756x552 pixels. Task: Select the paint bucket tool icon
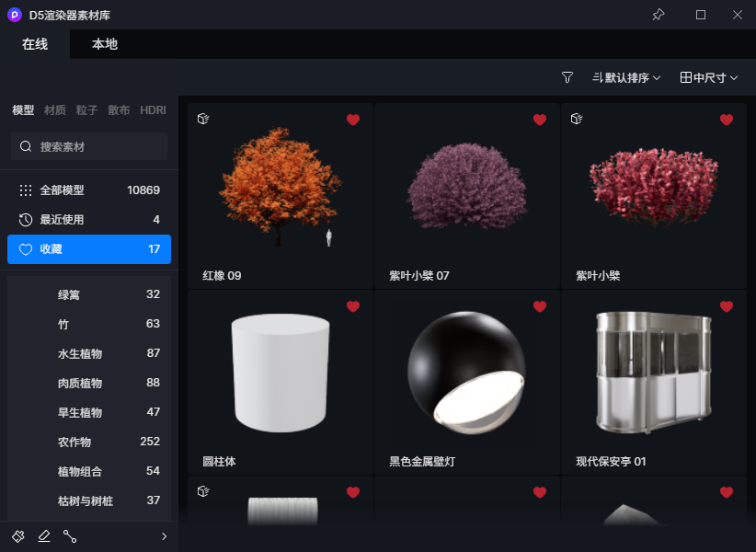(x=18, y=536)
